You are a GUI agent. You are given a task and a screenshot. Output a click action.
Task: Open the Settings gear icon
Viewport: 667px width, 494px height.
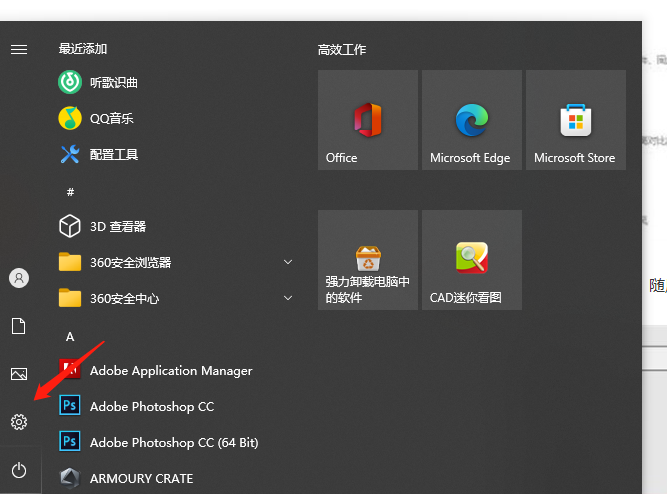[x=19, y=422]
